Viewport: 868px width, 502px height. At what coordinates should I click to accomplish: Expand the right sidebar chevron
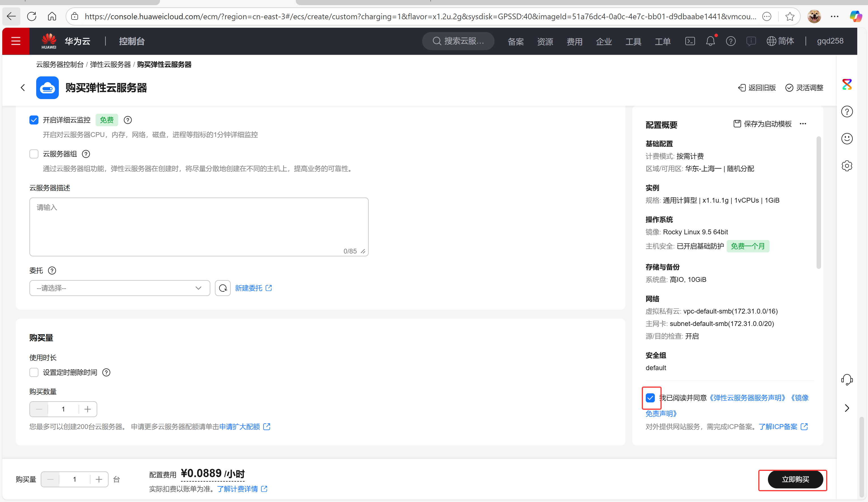pos(847,408)
